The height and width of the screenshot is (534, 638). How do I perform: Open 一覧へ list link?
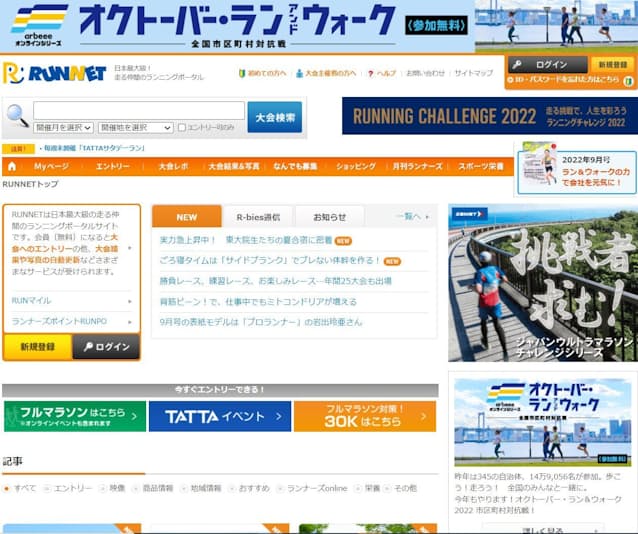tap(412, 217)
